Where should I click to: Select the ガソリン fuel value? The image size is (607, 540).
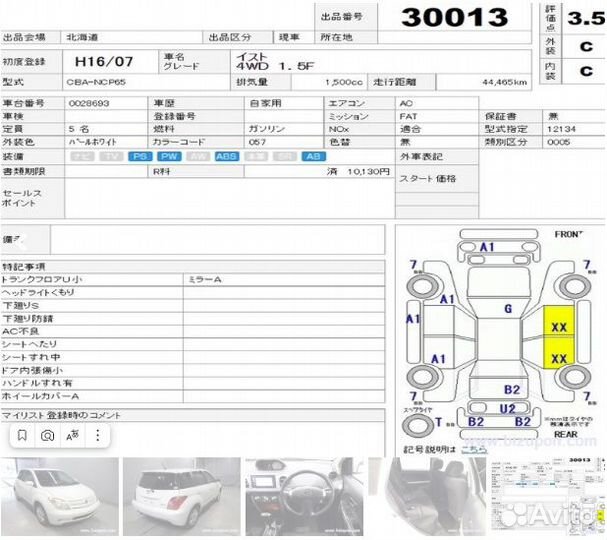coord(266,129)
